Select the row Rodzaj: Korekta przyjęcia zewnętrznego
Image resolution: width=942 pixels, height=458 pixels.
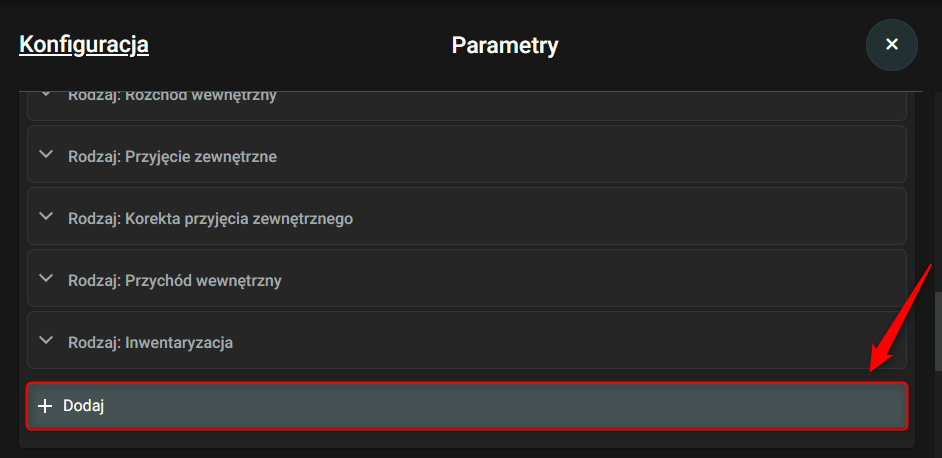(x=467, y=216)
